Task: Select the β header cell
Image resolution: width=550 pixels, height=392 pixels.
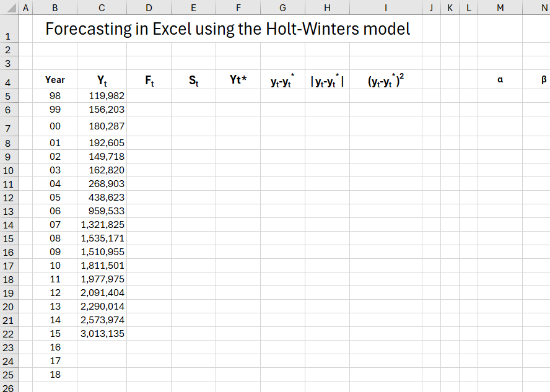Action: (x=543, y=80)
